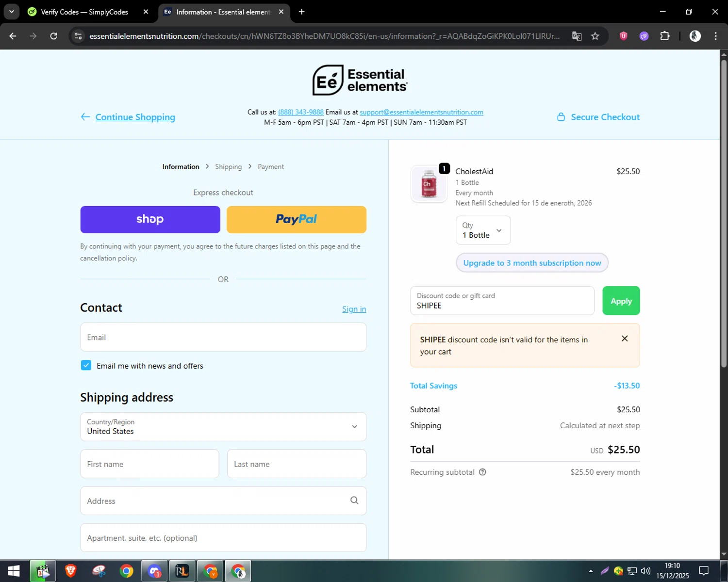Close the Verify Codes SimplyCodes tab
Viewport: 728px width, 582px height.
click(146, 12)
